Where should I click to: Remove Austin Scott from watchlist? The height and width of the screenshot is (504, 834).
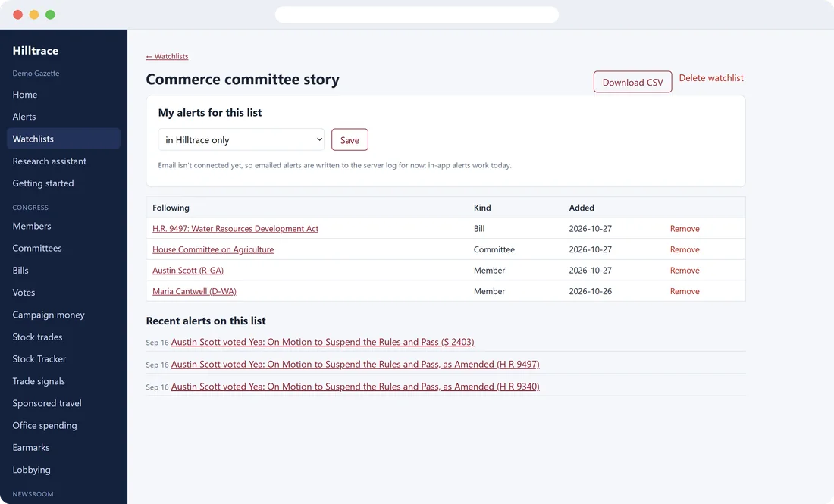685,270
